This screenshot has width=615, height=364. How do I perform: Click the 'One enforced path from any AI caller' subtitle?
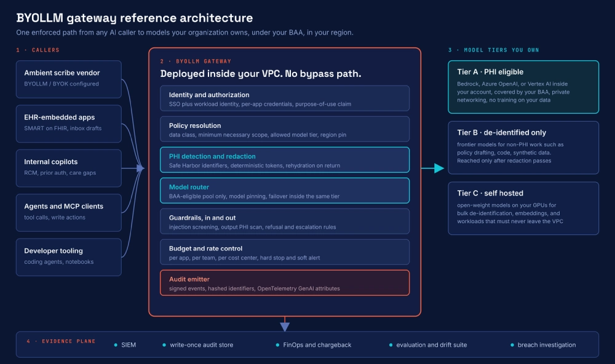click(x=184, y=33)
